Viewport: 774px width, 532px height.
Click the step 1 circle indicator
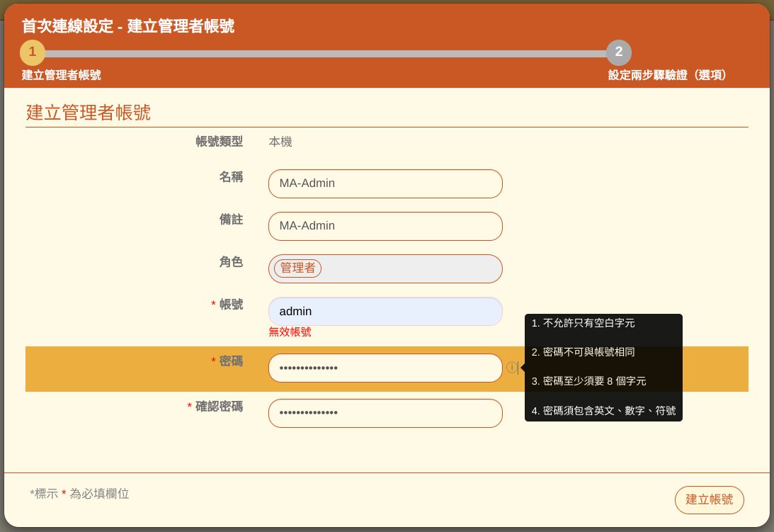point(33,52)
